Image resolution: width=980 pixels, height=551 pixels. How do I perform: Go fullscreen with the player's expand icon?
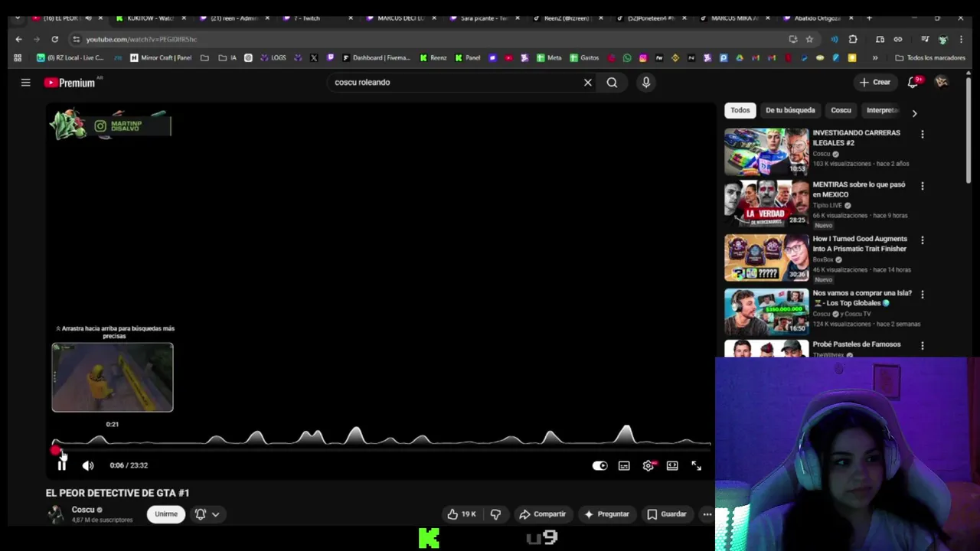coord(696,465)
